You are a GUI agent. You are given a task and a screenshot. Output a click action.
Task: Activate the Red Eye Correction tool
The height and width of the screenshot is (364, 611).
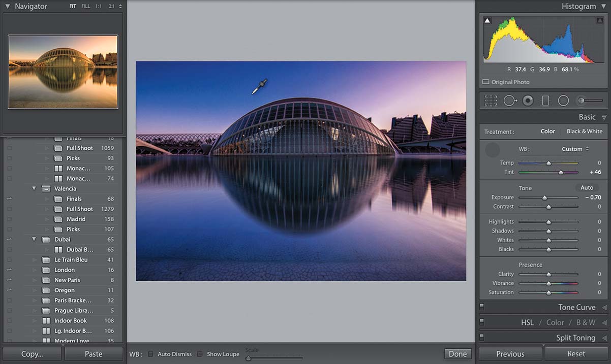click(x=528, y=101)
